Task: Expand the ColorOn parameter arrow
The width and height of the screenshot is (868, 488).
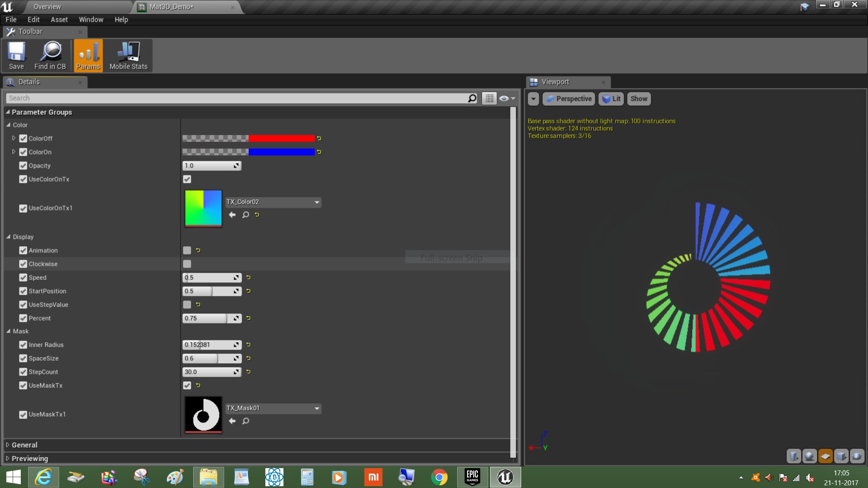Action: pos(14,152)
